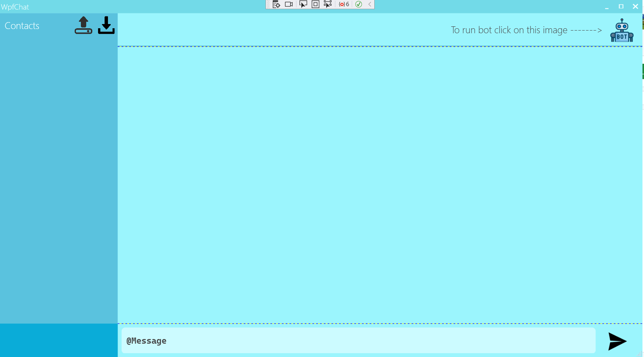The height and width of the screenshot is (357, 644).
Task: Activate Track Focused Element tool
Action: tap(328, 5)
